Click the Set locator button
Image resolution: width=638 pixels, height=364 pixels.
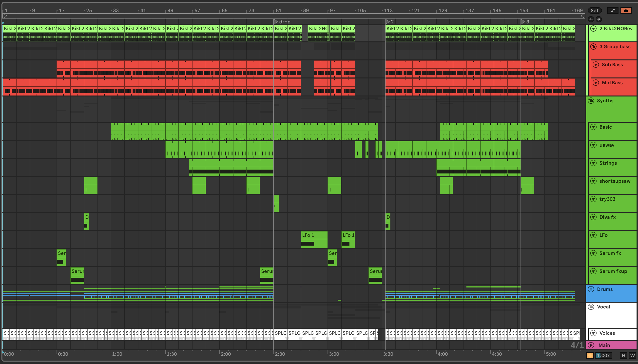point(595,10)
